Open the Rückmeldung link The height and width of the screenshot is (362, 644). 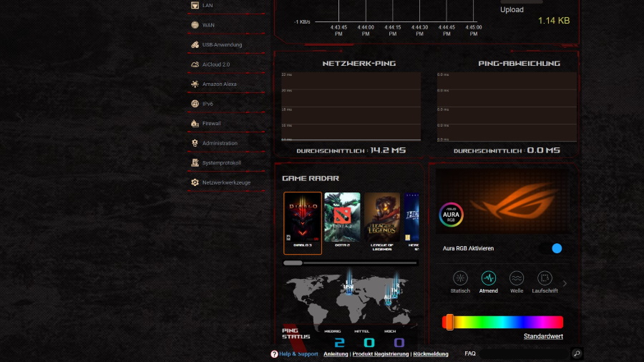pos(431,354)
